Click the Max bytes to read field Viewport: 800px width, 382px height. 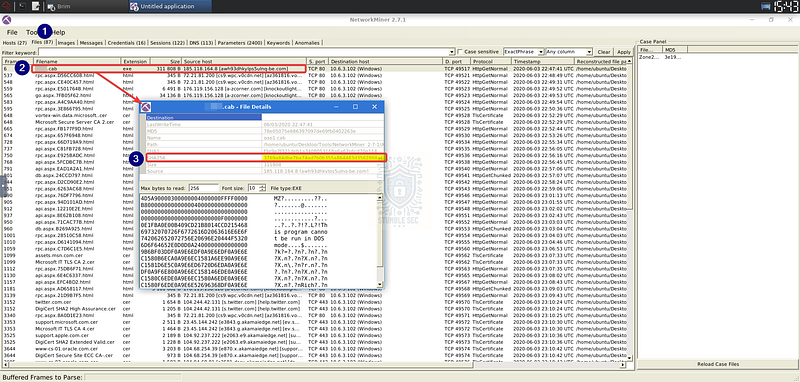(x=204, y=188)
